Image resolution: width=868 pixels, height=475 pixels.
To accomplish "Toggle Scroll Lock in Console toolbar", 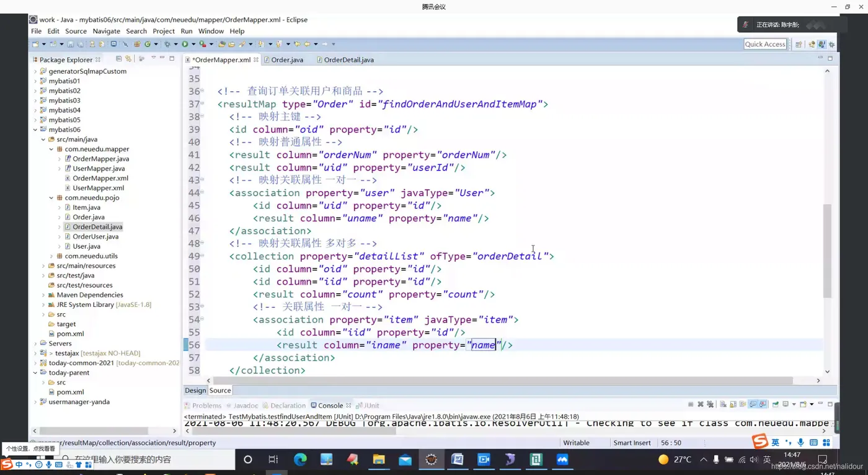I will 733,404.
